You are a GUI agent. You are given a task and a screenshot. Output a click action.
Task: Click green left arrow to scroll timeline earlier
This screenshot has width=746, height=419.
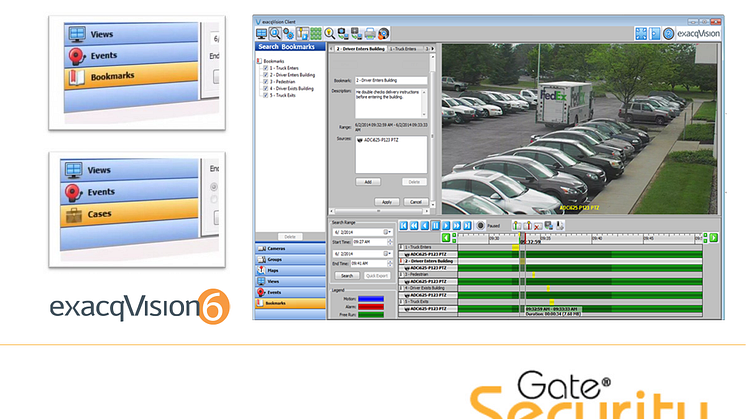pyautogui.click(x=446, y=237)
